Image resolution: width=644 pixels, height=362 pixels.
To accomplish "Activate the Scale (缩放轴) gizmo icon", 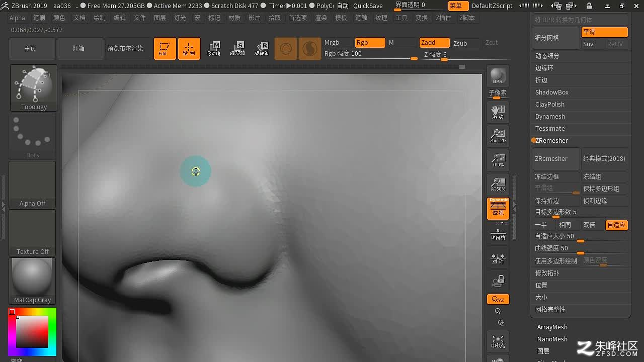I will point(237,49).
